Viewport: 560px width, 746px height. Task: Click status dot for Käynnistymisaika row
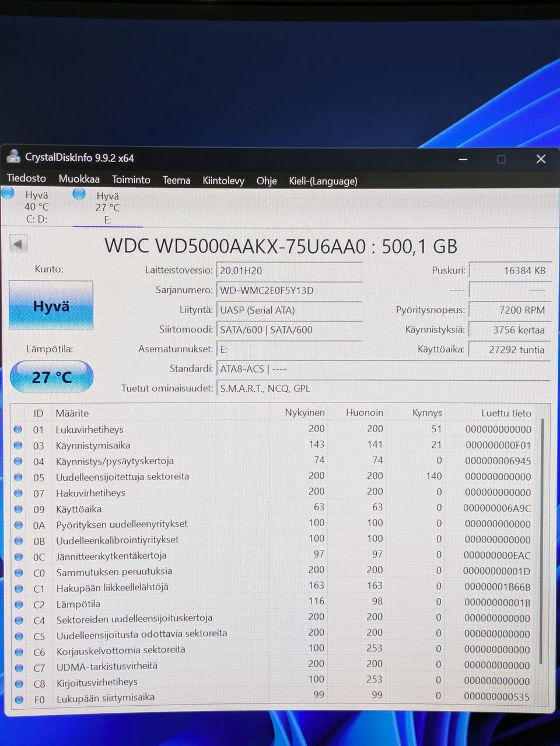click(18, 445)
